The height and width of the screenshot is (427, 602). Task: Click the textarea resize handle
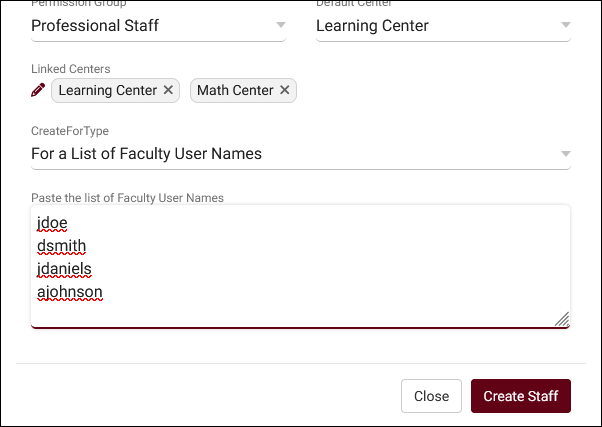(x=562, y=319)
